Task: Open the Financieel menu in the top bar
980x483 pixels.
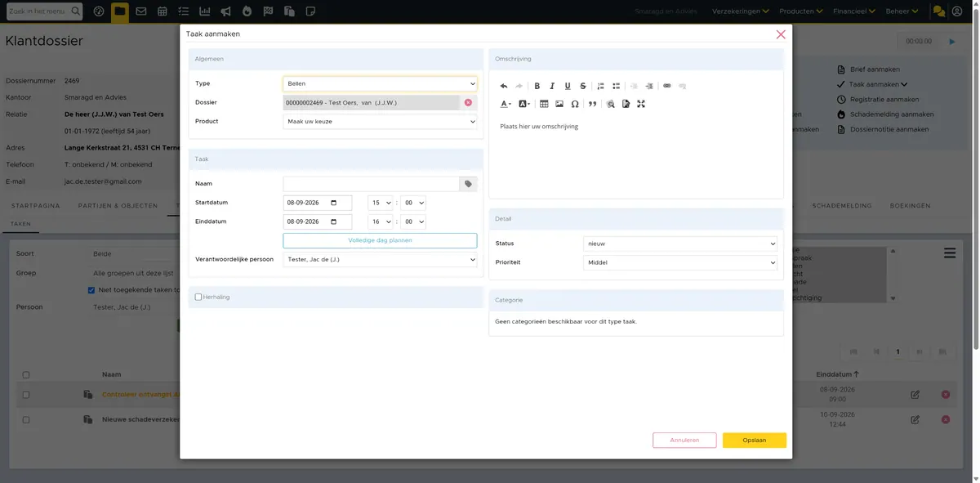Action: 854,11
